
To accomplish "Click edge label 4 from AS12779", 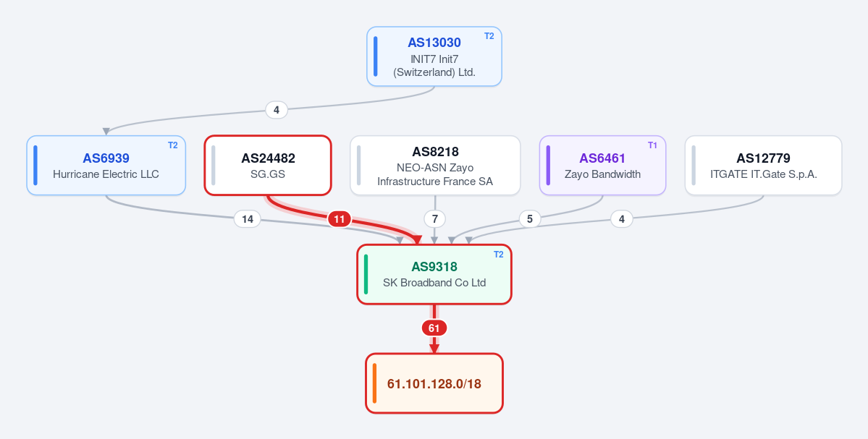I will [622, 220].
